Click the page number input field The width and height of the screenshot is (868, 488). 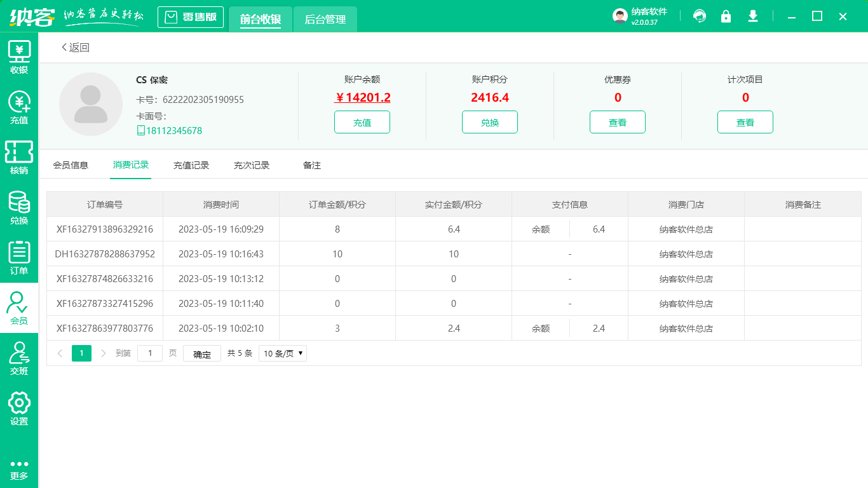[150, 353]
